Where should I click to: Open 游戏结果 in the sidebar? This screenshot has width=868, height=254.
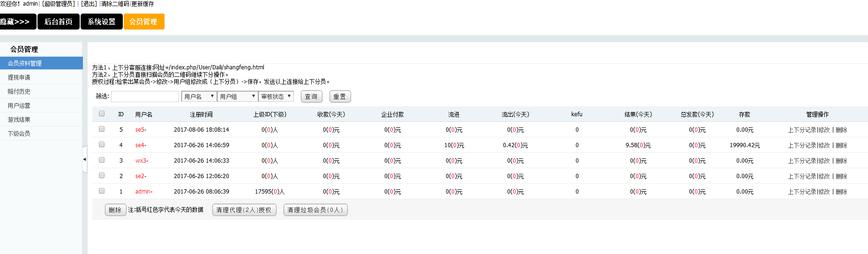19,120
